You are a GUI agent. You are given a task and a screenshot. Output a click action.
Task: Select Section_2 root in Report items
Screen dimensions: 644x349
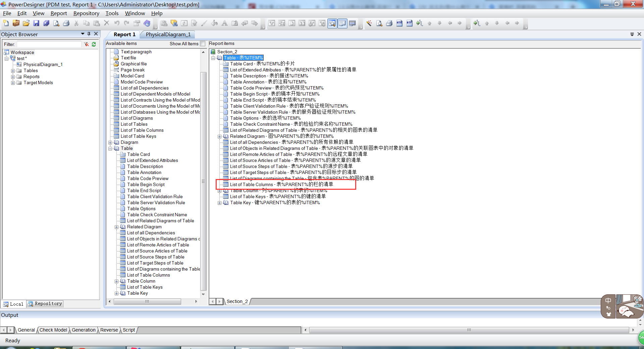(x=227, y=52)
